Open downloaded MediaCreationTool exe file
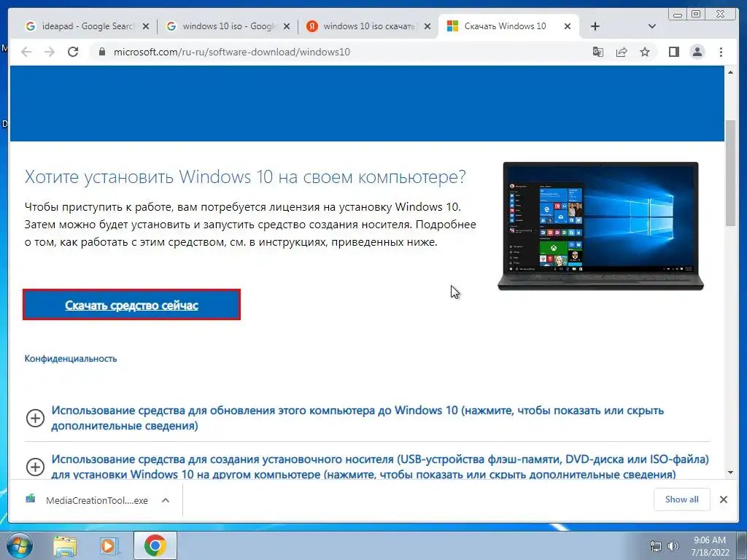747x560 pixels. (x=88, y=500)
